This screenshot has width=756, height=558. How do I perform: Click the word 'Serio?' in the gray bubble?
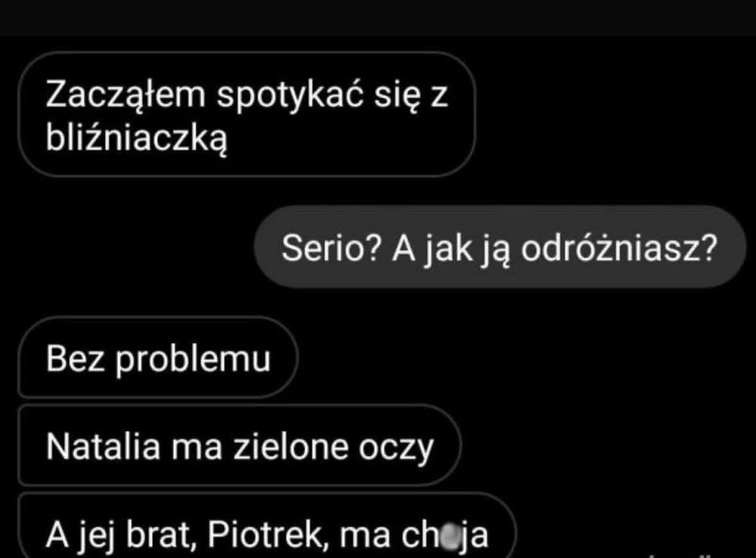pos(331,248)
